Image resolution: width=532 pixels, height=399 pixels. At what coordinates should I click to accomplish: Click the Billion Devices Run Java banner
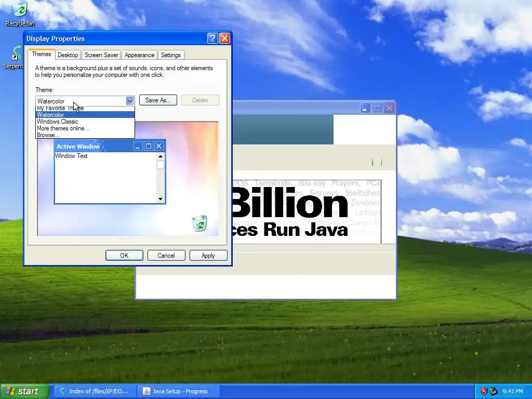(307, 212)
